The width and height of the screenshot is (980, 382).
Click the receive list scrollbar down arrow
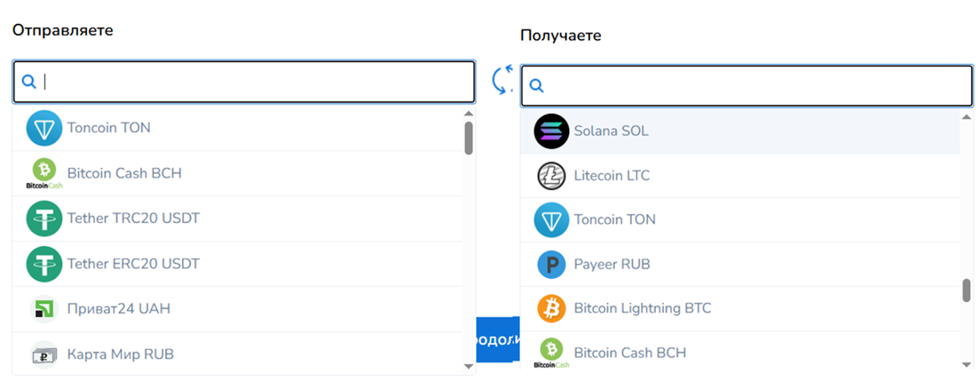coord(967,364)
